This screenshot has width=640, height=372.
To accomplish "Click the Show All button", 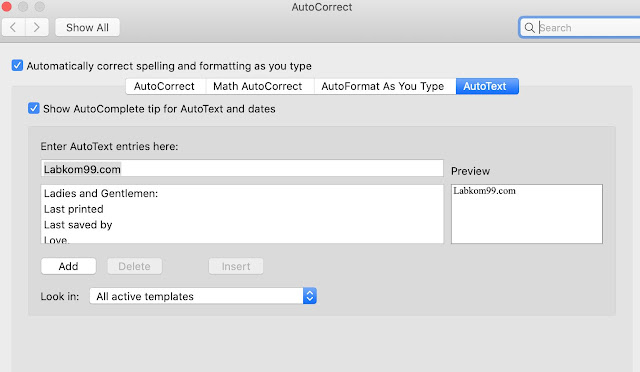I will click(x=87, y=27).
